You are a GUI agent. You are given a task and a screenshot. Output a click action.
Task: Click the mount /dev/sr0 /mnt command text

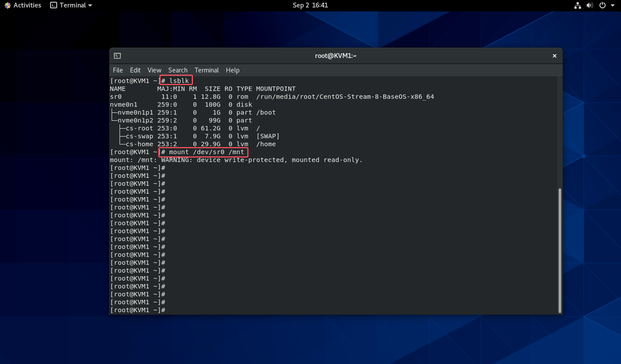tap(207, 152)
